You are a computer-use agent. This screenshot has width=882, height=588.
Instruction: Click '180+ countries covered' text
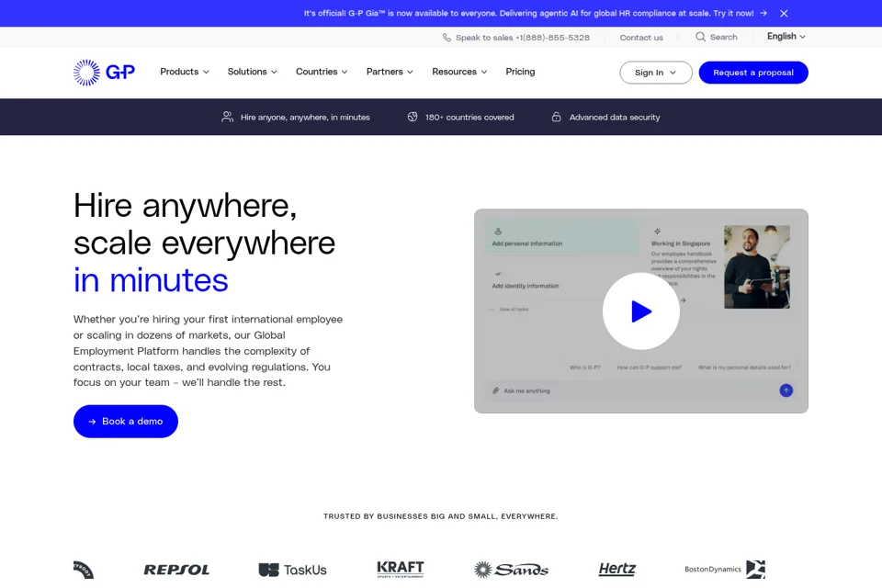[x=469, y=118]
